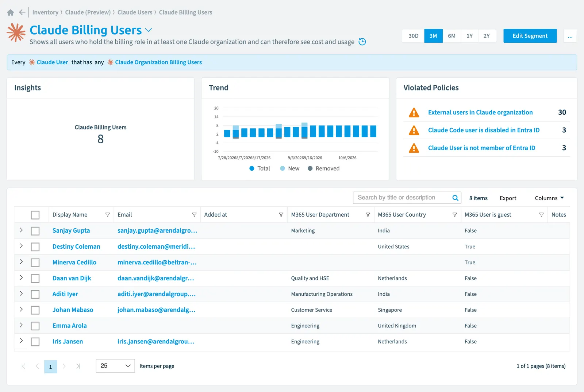Select the 1Y time range
Image resolution: width=584 pixels, height=392 pixels.
(470, 36)
